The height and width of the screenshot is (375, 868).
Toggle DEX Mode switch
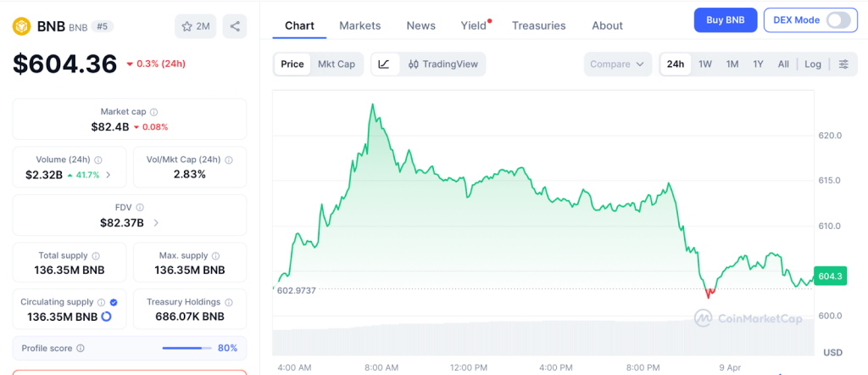coord(837,20)
